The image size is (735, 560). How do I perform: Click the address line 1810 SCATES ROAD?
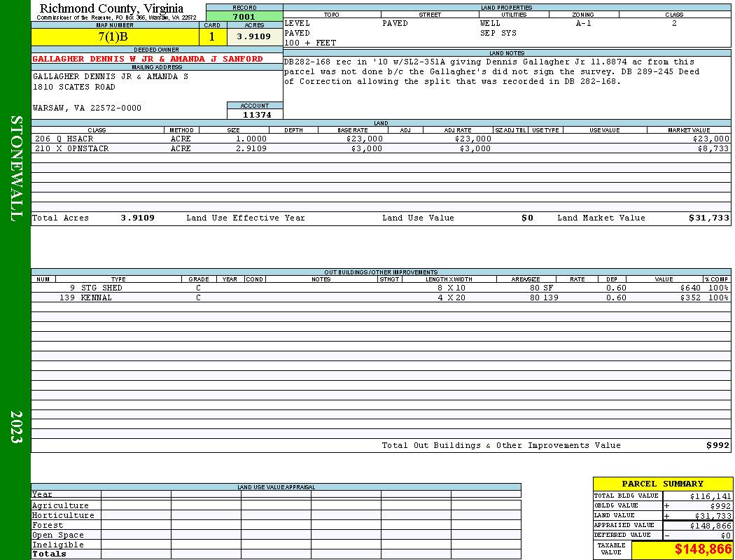[73, 87]
